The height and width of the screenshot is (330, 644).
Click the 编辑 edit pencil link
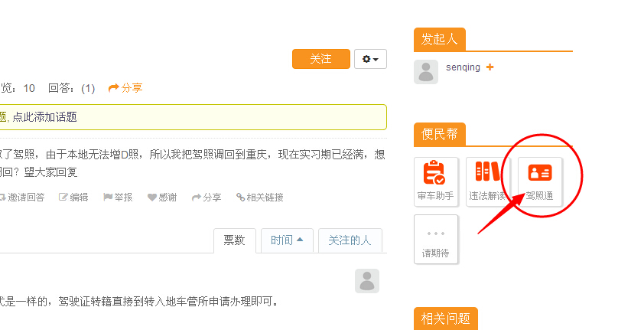[x=73, y=198]
